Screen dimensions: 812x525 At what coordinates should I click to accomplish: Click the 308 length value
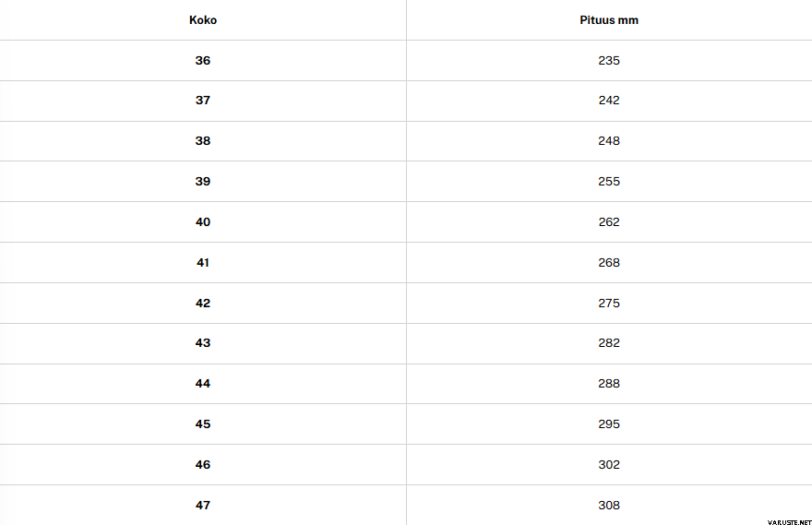pyautogui.click(x=609, y=506)
